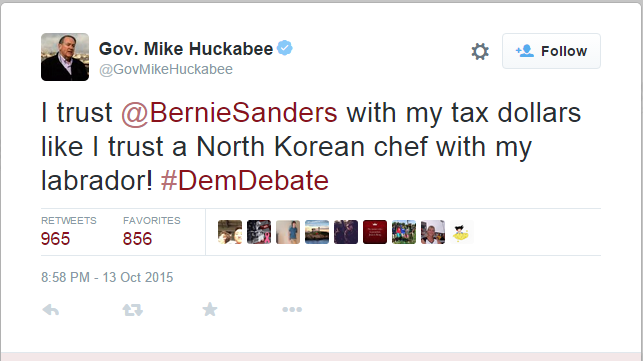Click the pink ribbon avatar thumbnail
The width and height of the screenshot is (643, 361).
pyautogui.click(x=259, y=232)
